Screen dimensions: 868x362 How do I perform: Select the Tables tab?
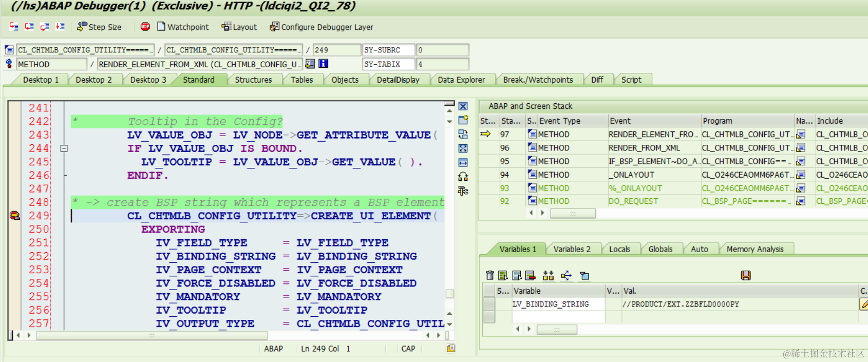coord(301,80)
